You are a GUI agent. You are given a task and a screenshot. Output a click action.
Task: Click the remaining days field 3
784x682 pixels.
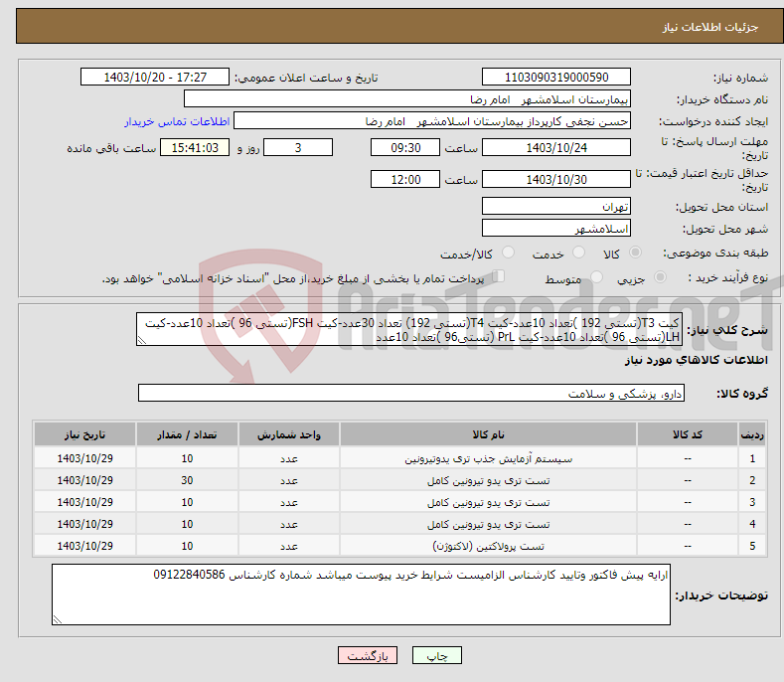click(x=298, y=147)
